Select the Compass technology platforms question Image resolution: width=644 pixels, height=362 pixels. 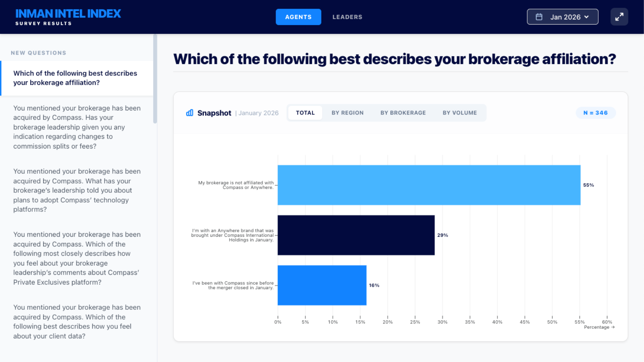(77, 190)
